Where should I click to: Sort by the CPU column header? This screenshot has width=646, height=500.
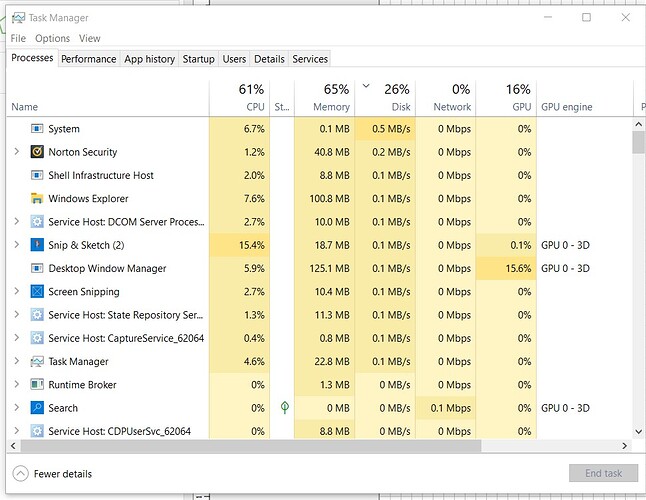pyautogui.click(x=240, y=99)
